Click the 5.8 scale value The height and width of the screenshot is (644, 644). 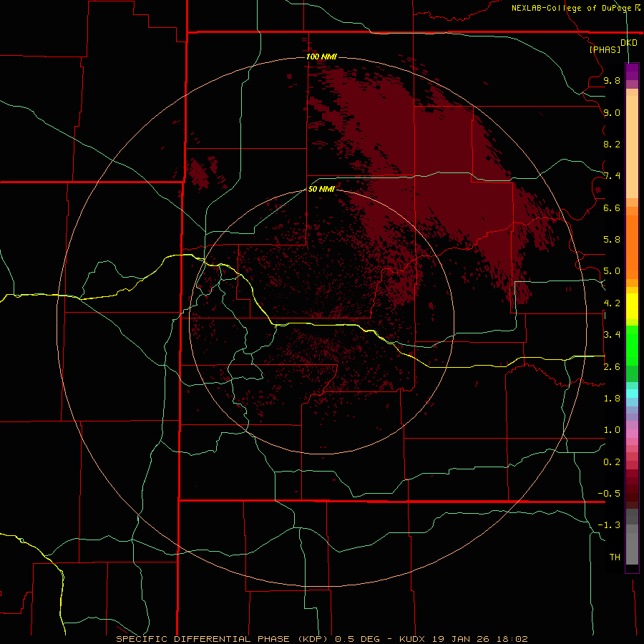[612, 240]
